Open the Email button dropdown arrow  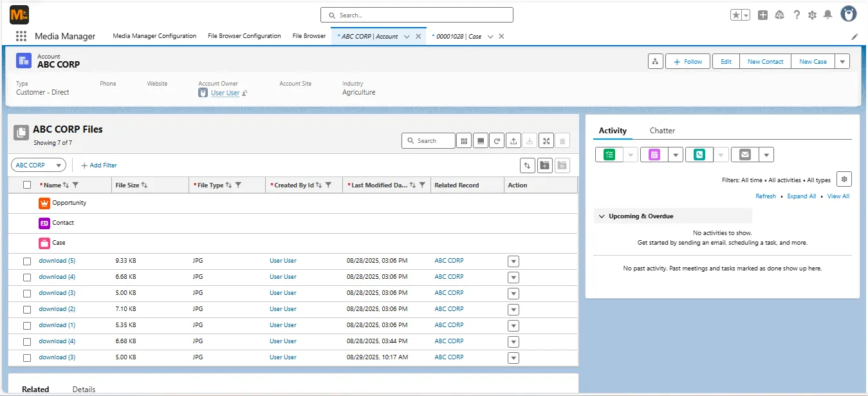[x=766, y=155]
